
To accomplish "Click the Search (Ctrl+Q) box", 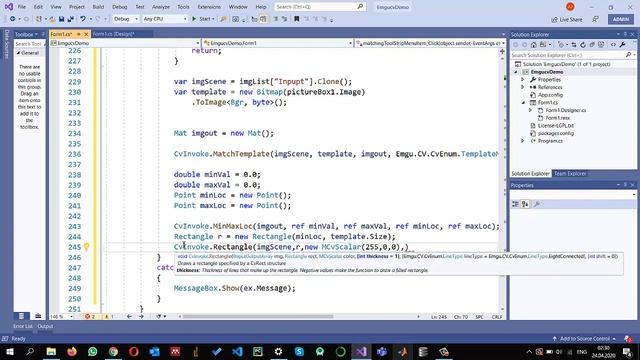I will point(320,7).
